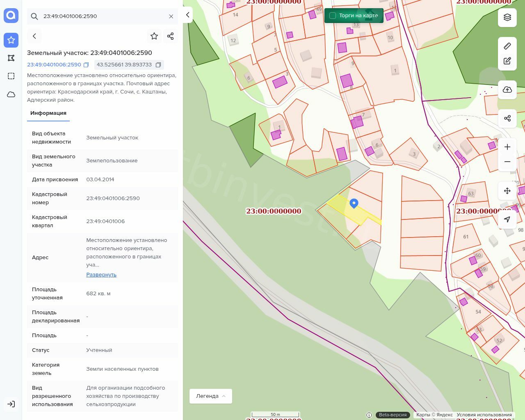The width and height of the screenshot is (525, 420).
Task: Copy the coordinates 43.525661 39.893733
Action: click(158, 65)
